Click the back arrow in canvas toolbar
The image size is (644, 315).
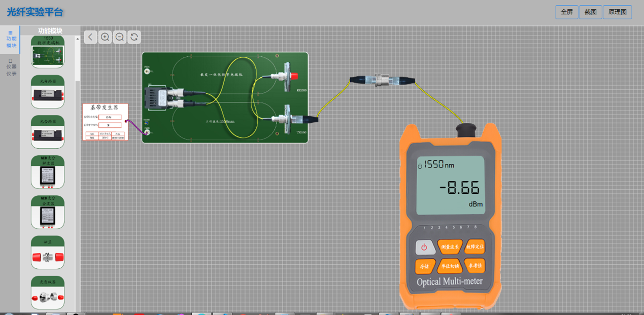(x=90, y=37)
